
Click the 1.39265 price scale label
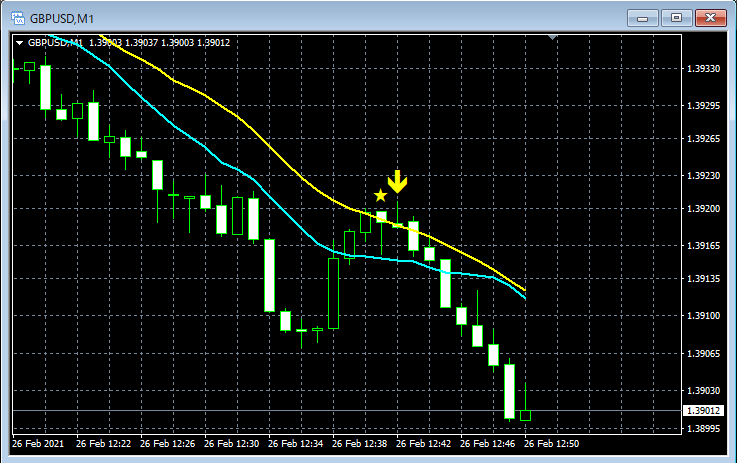703,139
